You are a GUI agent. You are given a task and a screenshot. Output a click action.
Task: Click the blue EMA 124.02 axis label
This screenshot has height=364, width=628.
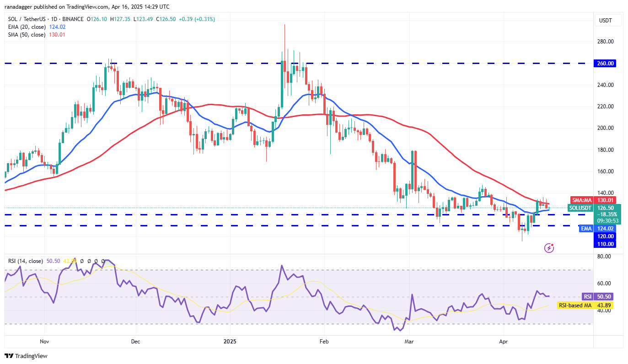[x=597, y=228]
